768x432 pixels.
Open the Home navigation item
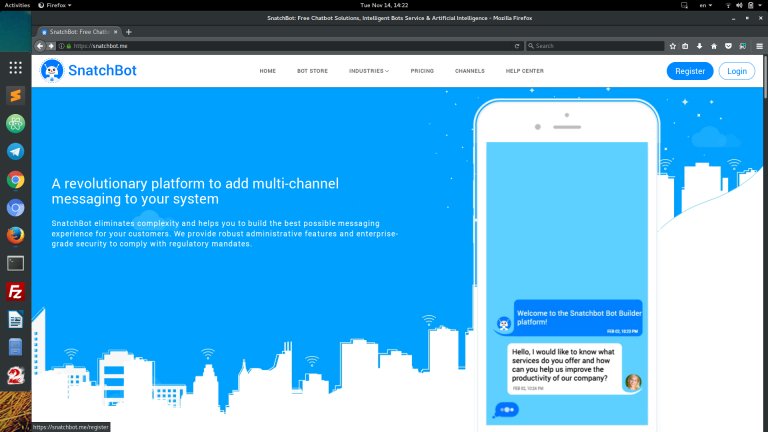pos(267,71)
